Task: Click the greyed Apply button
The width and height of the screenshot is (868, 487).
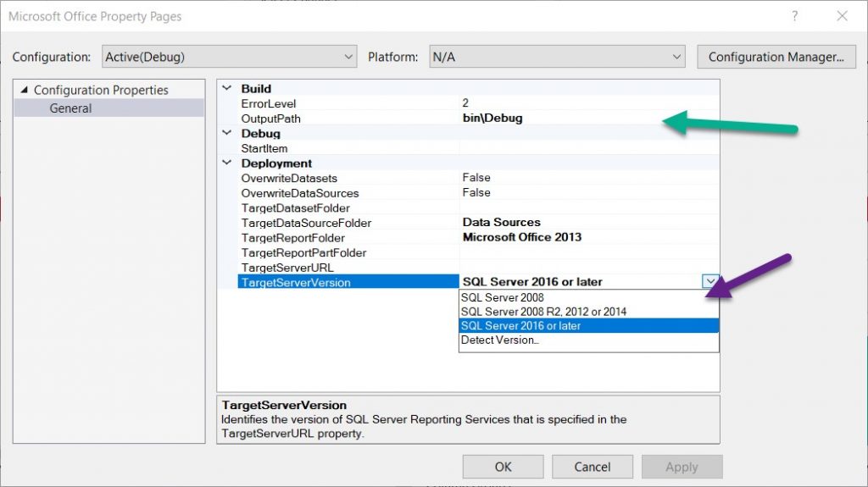Action: (x=682, y=467)
